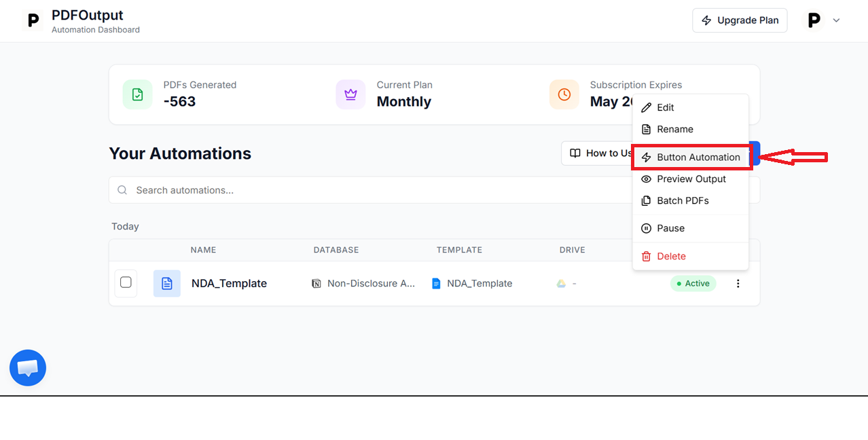Open the NDA_Template automation name

click(x=229, y=283)
